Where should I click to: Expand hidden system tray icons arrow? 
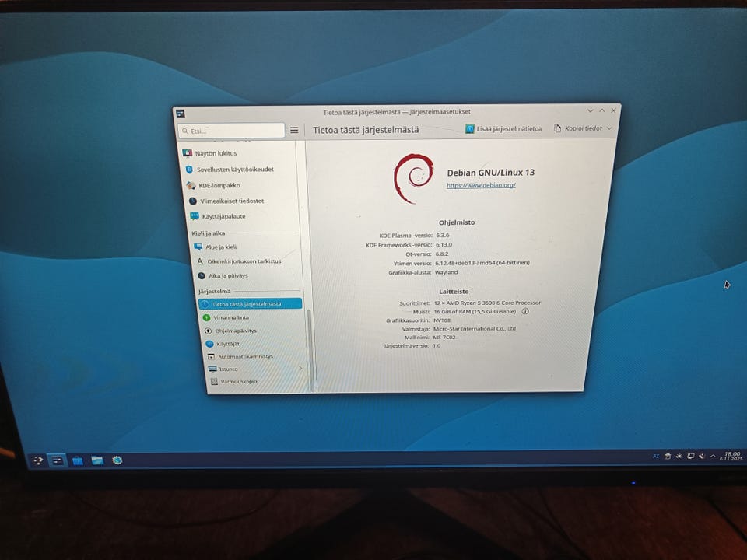pyautogui.click(x=713, y=457)
